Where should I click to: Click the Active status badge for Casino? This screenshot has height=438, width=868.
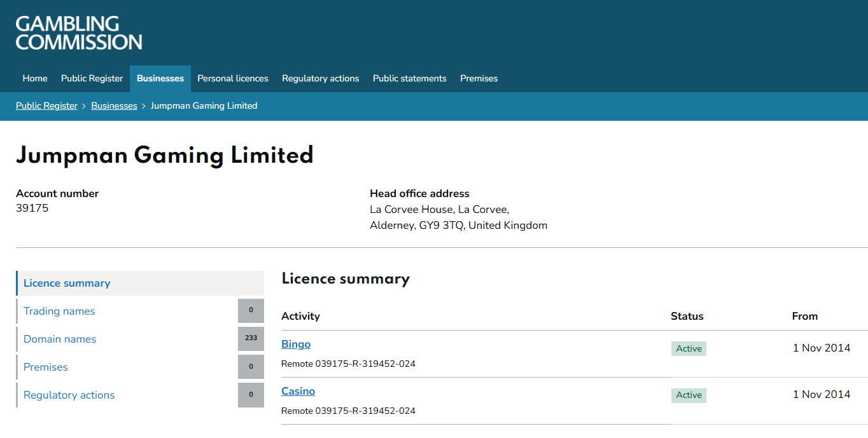coord(689,395)
